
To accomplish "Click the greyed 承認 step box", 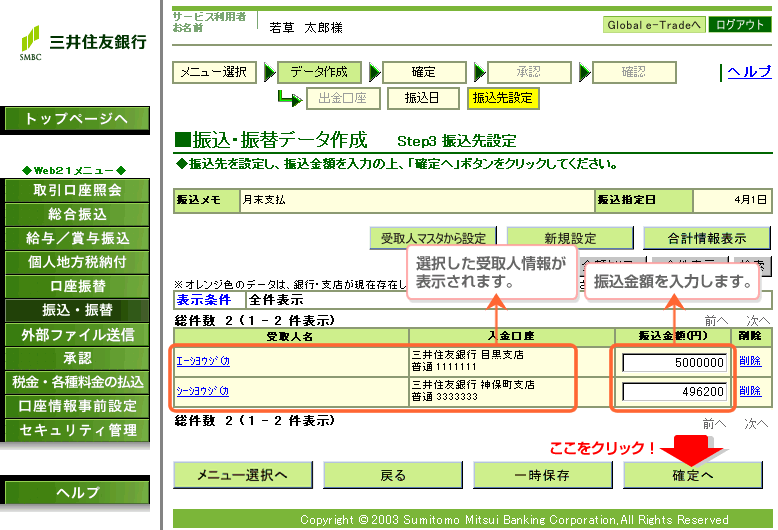I will [x=529, y=72].
